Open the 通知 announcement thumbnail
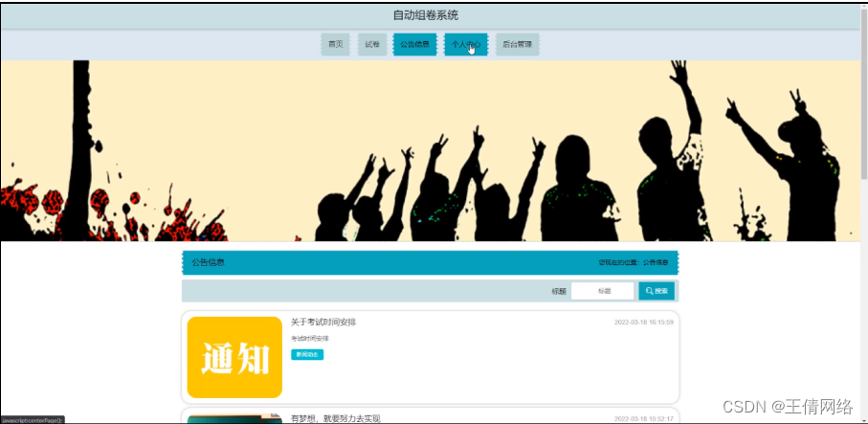Screen dimensions: 868x424 point(234,357)
